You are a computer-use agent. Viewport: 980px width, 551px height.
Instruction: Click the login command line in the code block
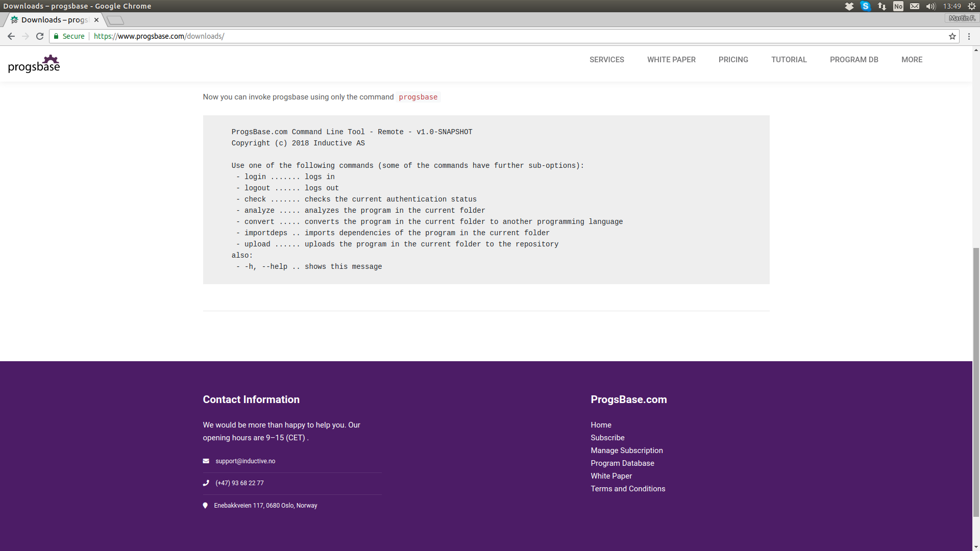coord(285,177)
